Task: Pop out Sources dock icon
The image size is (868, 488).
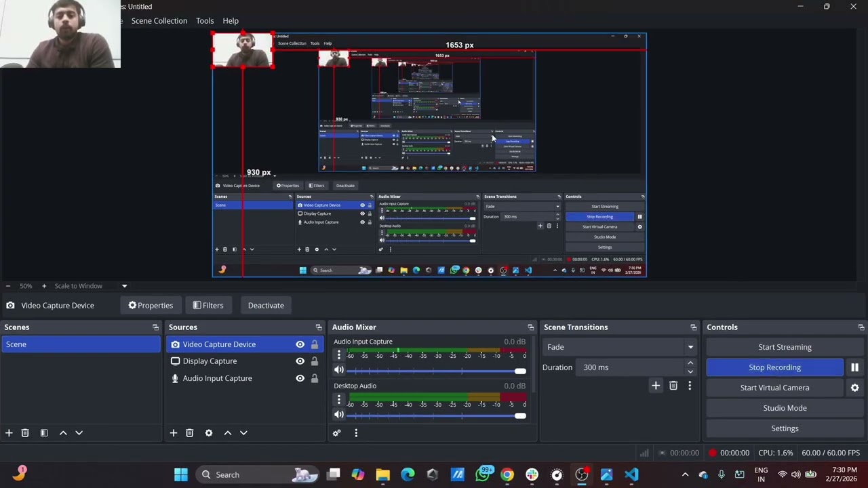Action: tap(319, 327)
